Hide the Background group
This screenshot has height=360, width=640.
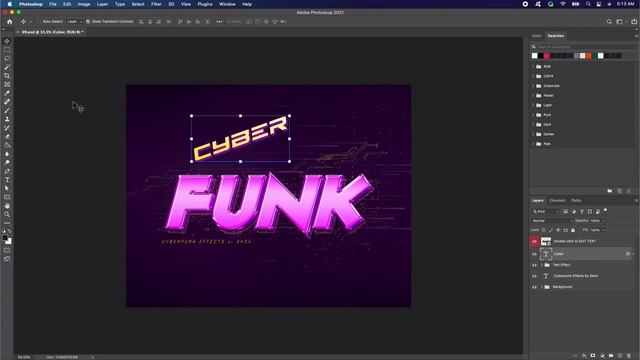534,287
